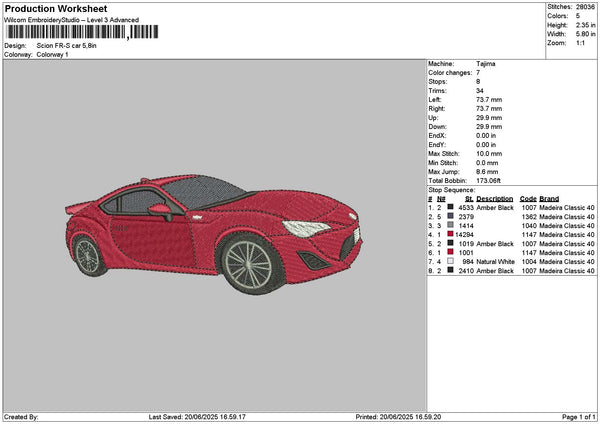Select stitch count 2379 in row 2
The image size is (600, 424).
tap(466, 217)
